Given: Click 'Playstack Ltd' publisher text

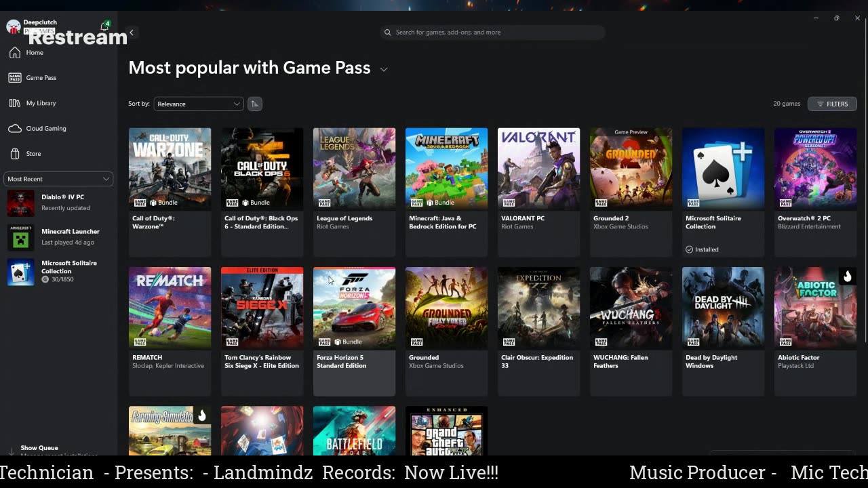Looking at the screenshot, I should (795, 366).
